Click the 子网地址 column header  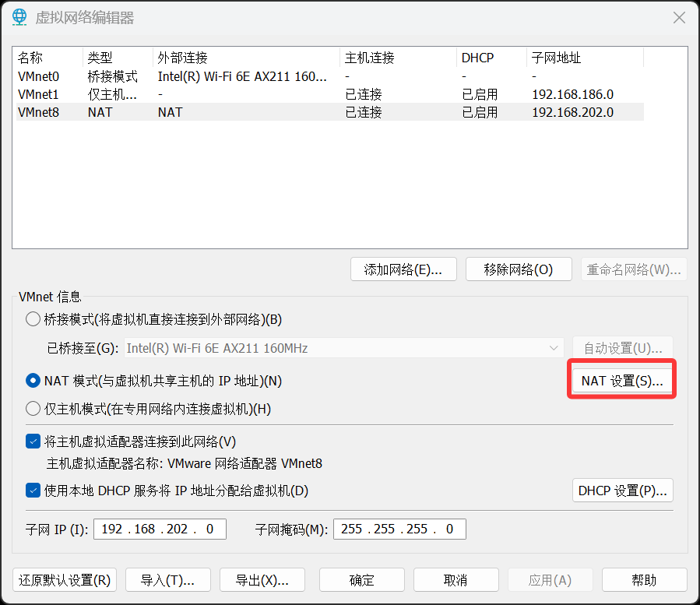point(586,58)
